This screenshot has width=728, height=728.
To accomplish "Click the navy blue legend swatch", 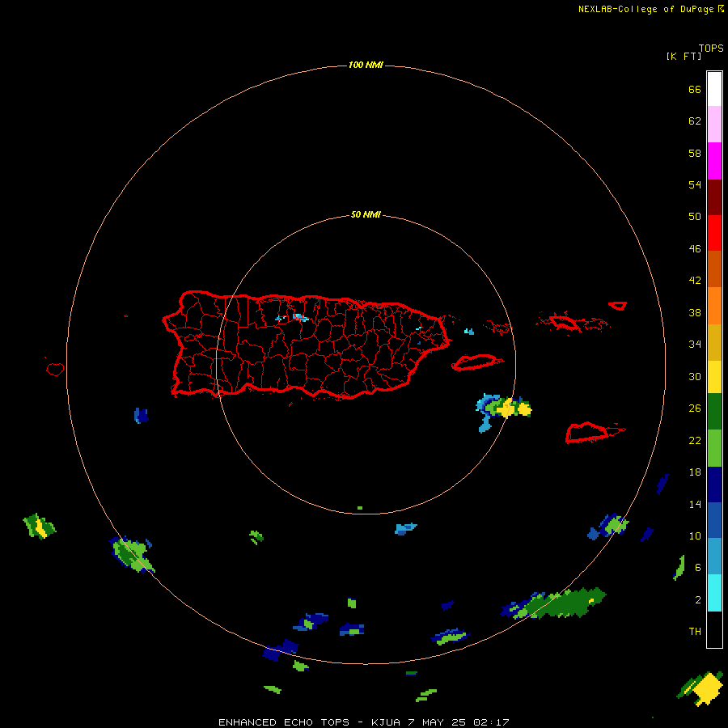I will 714,485.
